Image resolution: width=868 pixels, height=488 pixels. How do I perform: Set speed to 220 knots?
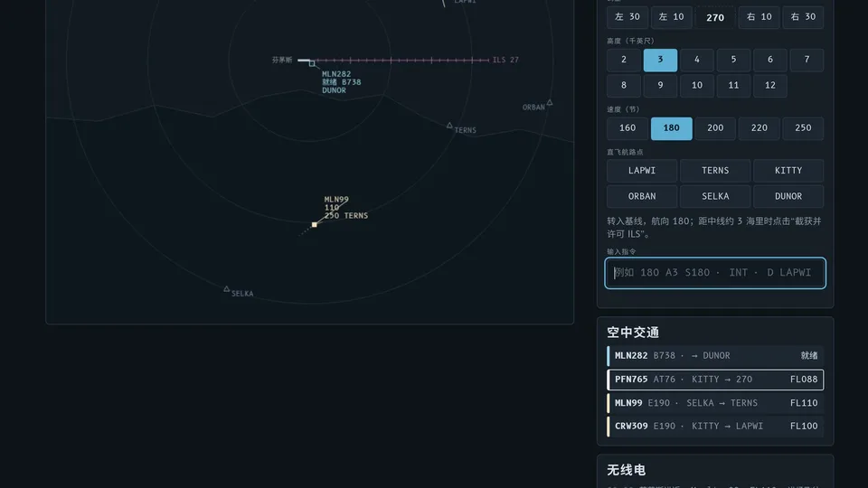(x=759, y=128)
